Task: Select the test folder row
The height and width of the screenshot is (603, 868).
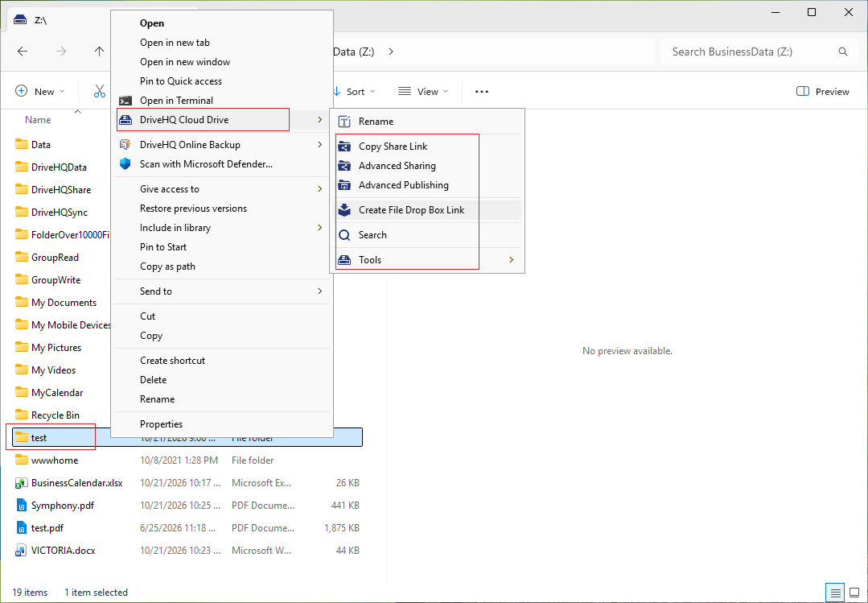Action: (x=187, y=438)
